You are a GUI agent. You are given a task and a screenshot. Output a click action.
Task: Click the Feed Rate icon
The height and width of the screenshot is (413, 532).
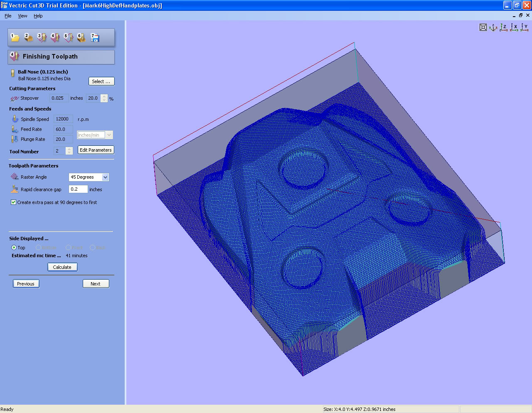click(15, 129)
